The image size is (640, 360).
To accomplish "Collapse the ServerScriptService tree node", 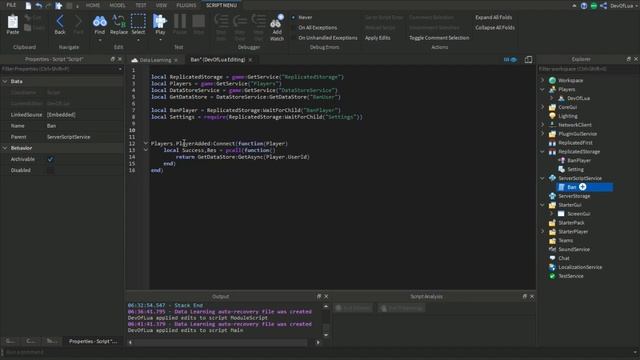I will click(542, 178).
